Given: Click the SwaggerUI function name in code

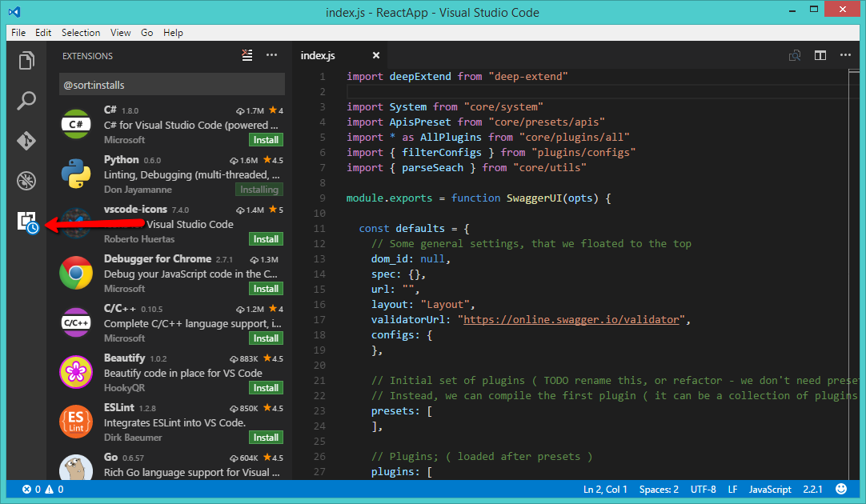Looking at the screenshot, I should [535, 198].
